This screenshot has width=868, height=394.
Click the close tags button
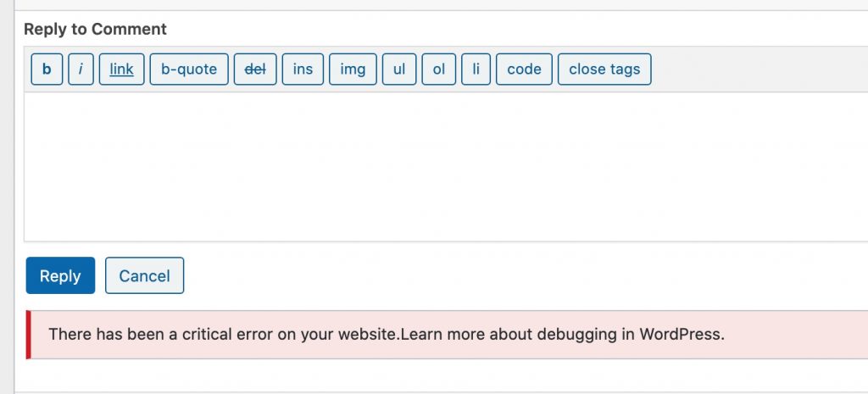[x=604, y=69]
